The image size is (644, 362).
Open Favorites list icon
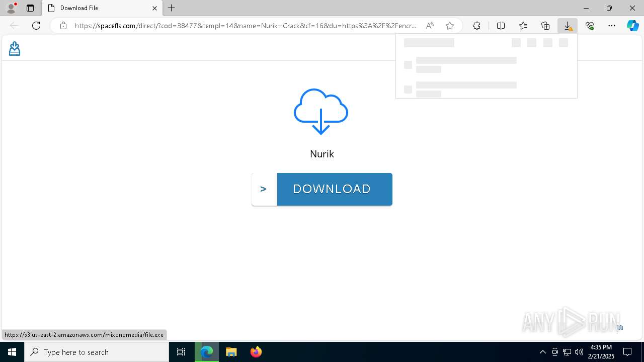pos(523,26)
